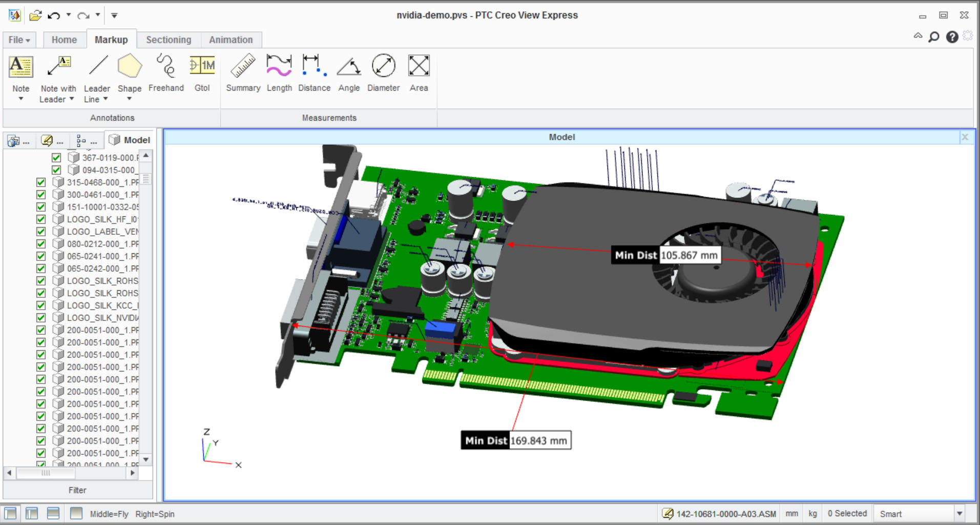The image size is (980, 525).
Task: Switch to the Markup ribbon tab
Action: tap(111, 39)
